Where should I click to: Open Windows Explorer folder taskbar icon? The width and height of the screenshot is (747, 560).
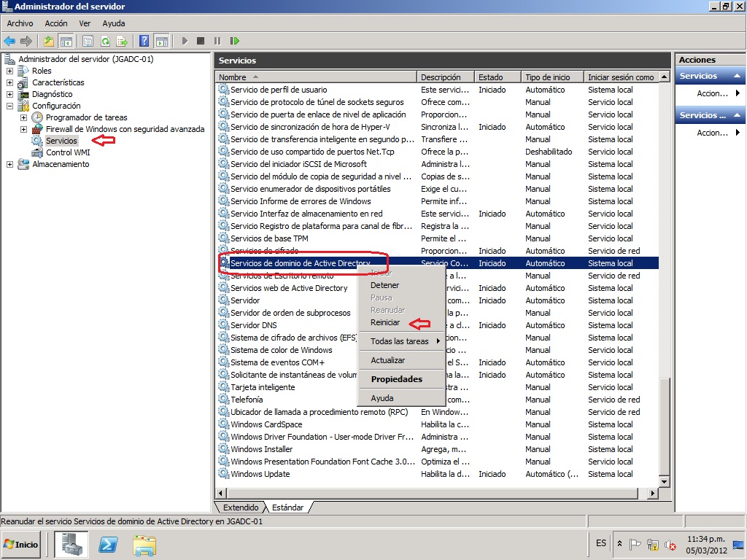pyautogui.click(x=144, y=545)
